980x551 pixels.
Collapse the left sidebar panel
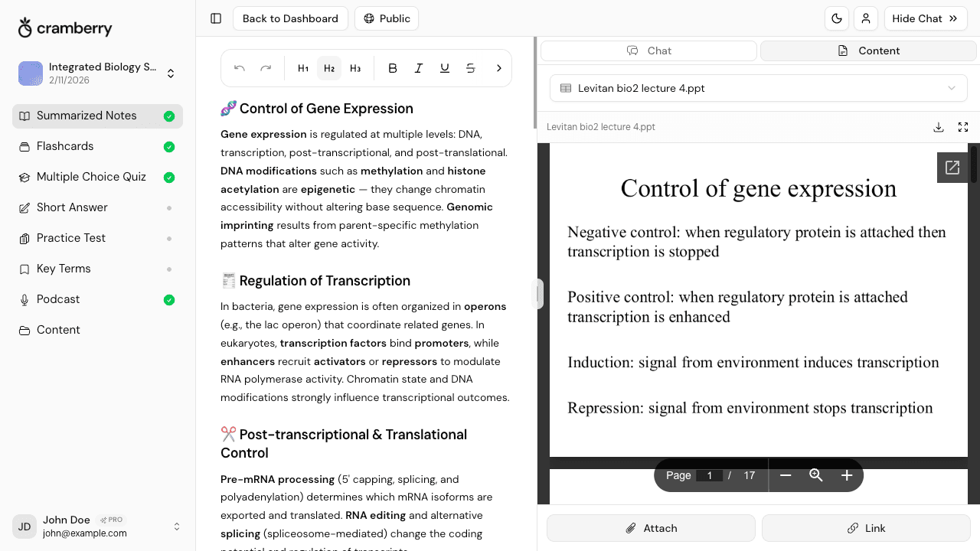pos(216,18)
